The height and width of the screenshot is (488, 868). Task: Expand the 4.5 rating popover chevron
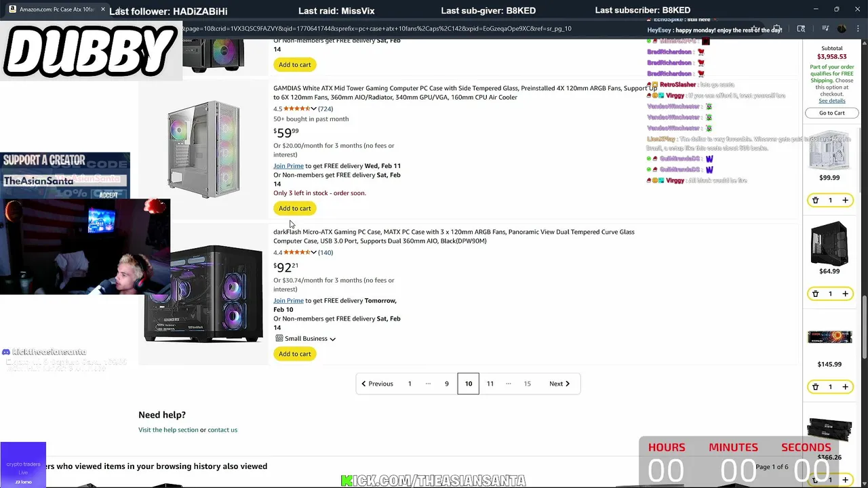(x=313, y=108)
